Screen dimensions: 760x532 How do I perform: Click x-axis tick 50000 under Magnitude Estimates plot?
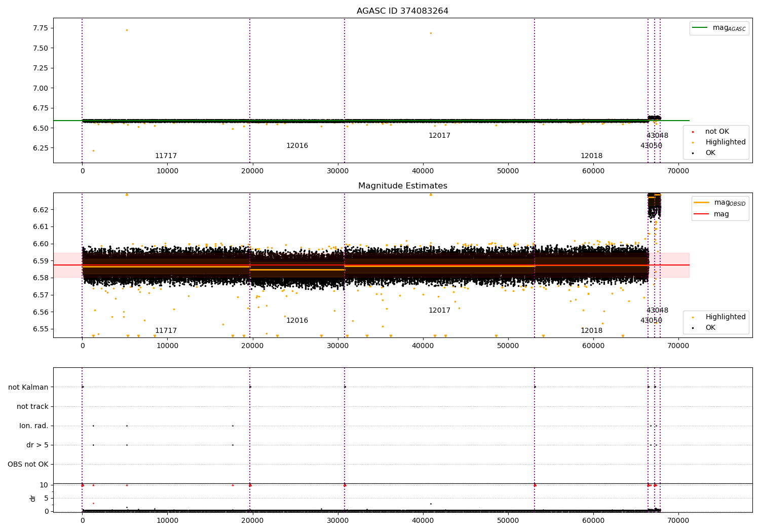[508, 346]
